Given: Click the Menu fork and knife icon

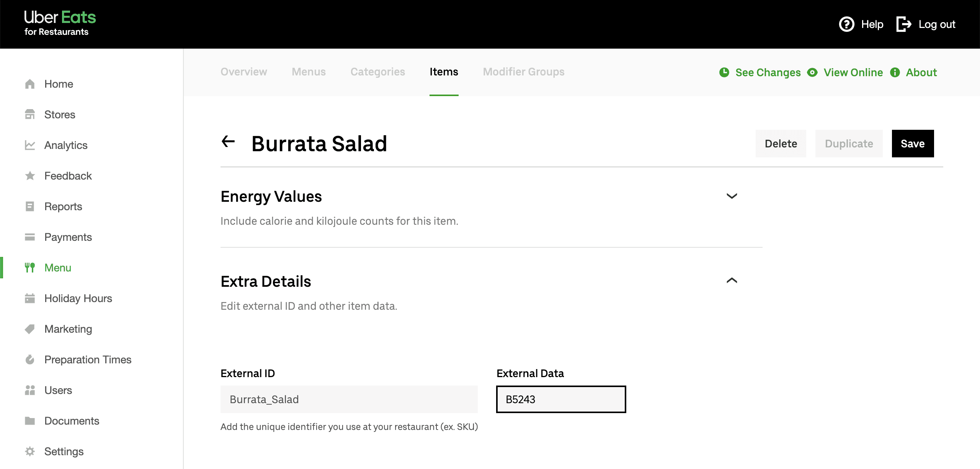Looking at the screenshot, I should tap(30, 268).
